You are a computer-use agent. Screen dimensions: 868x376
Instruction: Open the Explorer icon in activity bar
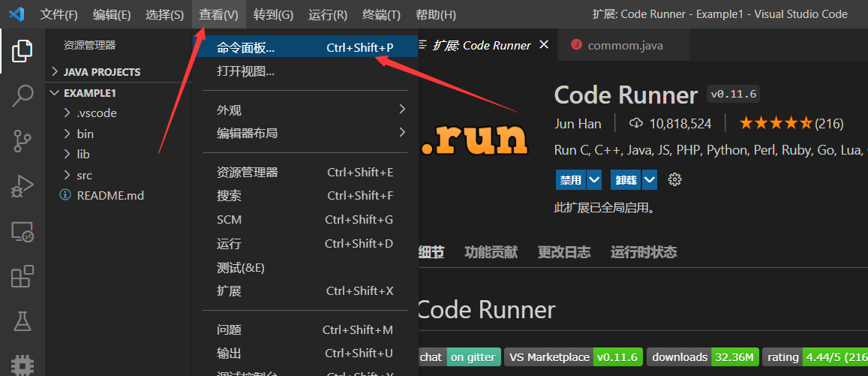point(23,51)
